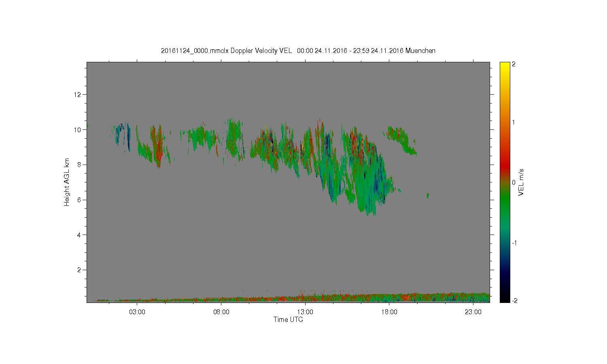Click the height tick label 12
This screenshot has width=607, height=364.
coord(78,95)
